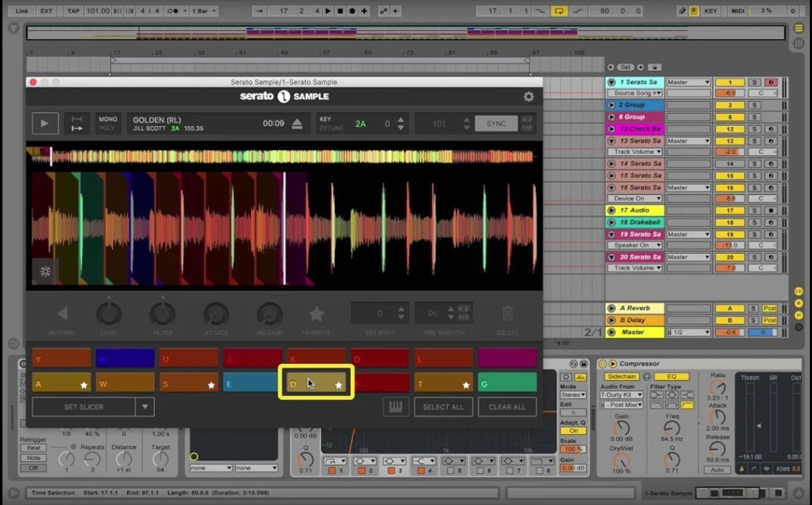
Task: Toggle the Mono/Poly mode switch
Action: pos(108,123)
